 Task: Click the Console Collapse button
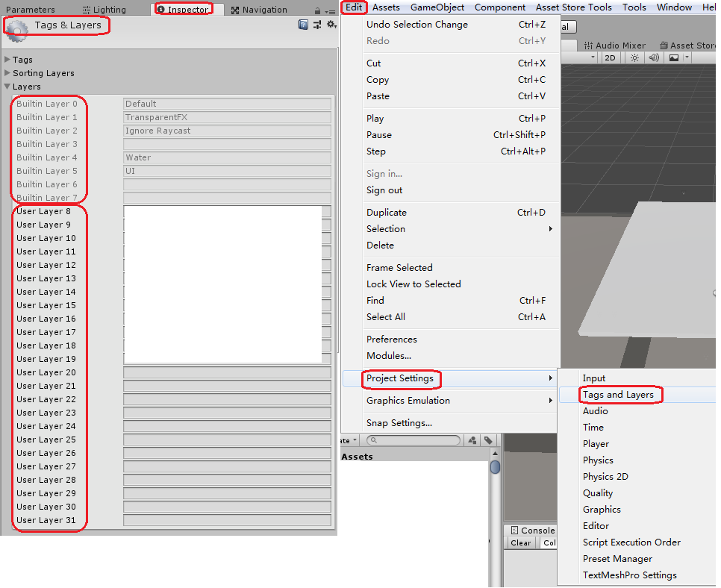point(548,543)
